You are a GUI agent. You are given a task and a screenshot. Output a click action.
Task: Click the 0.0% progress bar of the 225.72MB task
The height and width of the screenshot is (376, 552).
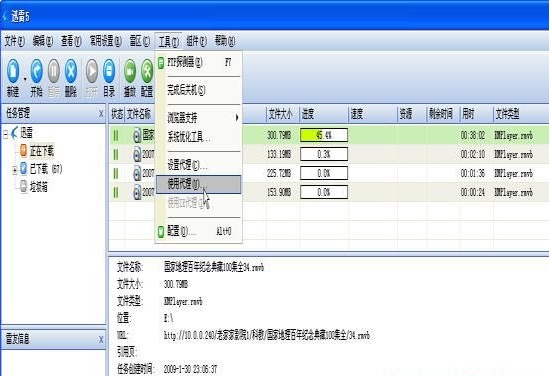[x=324, y=173]
